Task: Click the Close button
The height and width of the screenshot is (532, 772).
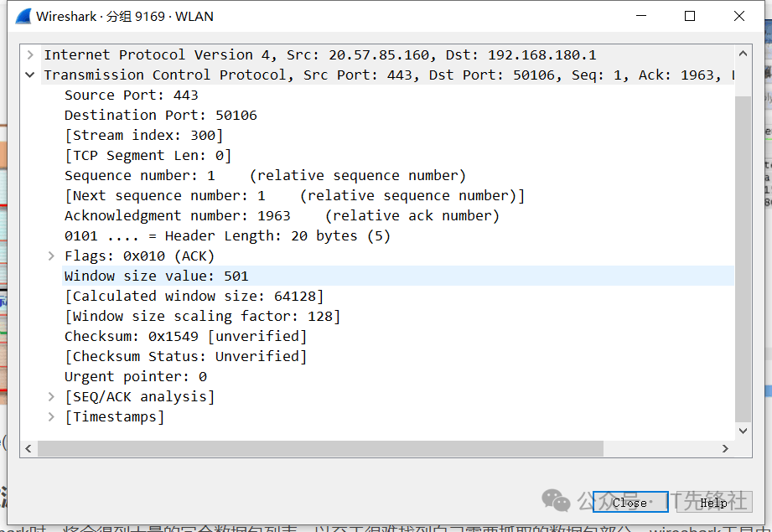Action: tap(630, 503)
